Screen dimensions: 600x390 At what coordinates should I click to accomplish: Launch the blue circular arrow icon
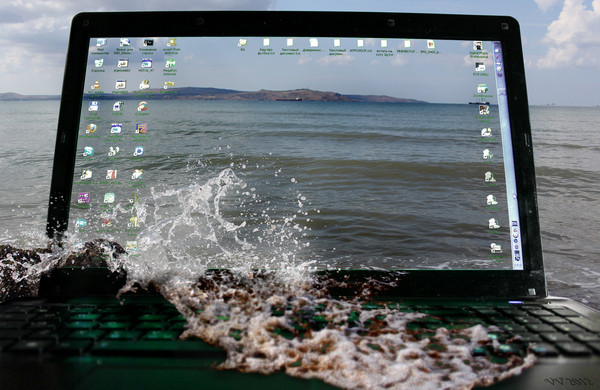click(x=139, y=151)
